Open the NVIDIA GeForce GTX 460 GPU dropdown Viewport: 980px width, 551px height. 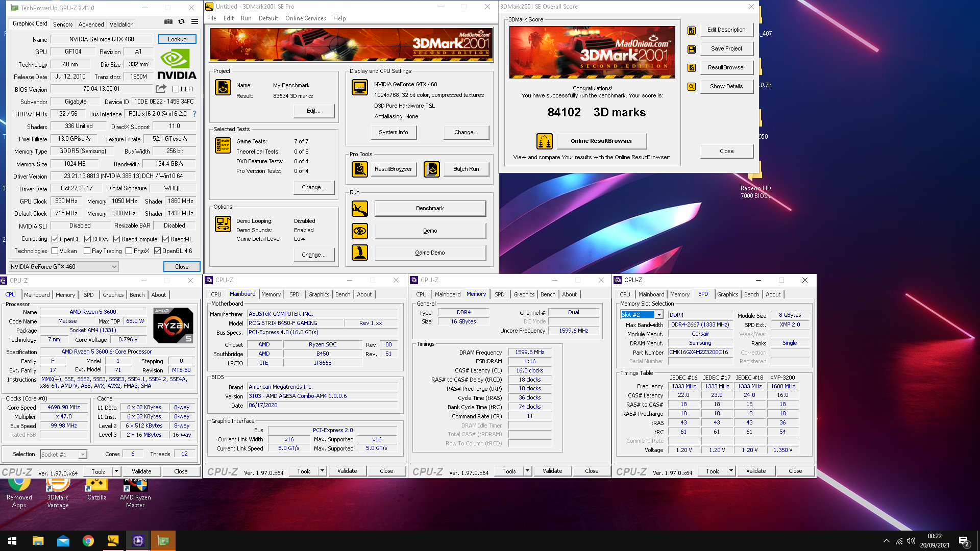click(x=64, y=267)
